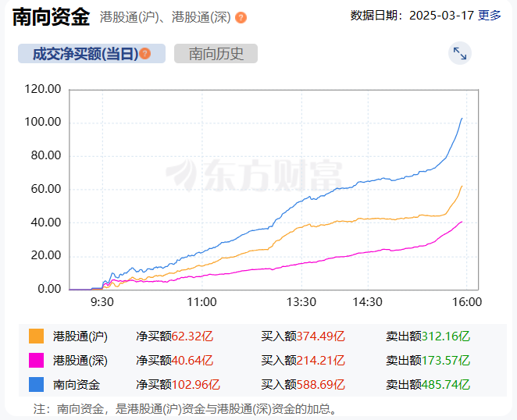The image size is (517, 420).
Task: Click the magenta 港股通(深) legend swatch
Action: coord(36,360)
